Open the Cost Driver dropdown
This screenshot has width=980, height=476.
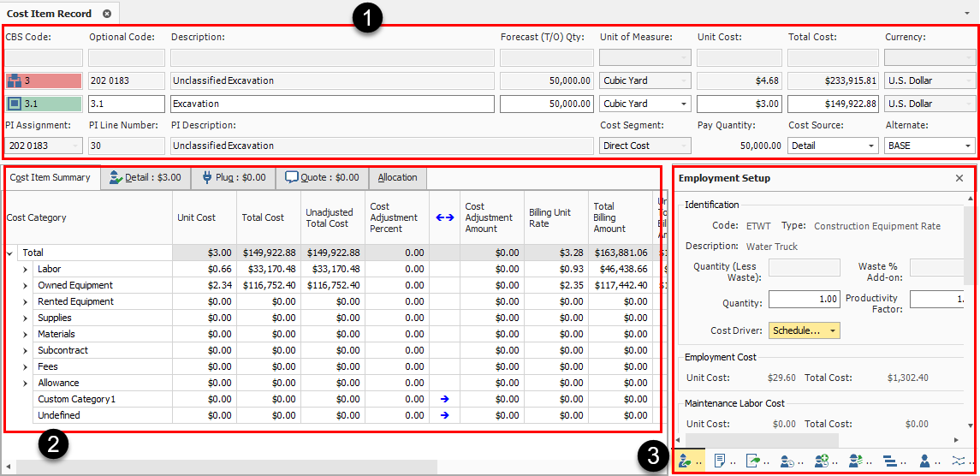833,330
